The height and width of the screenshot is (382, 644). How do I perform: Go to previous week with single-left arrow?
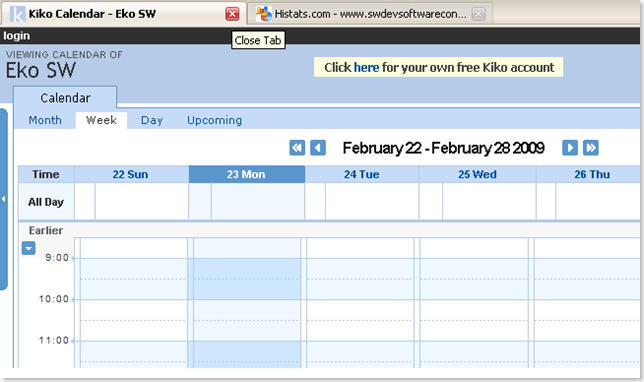pos(318,148)
